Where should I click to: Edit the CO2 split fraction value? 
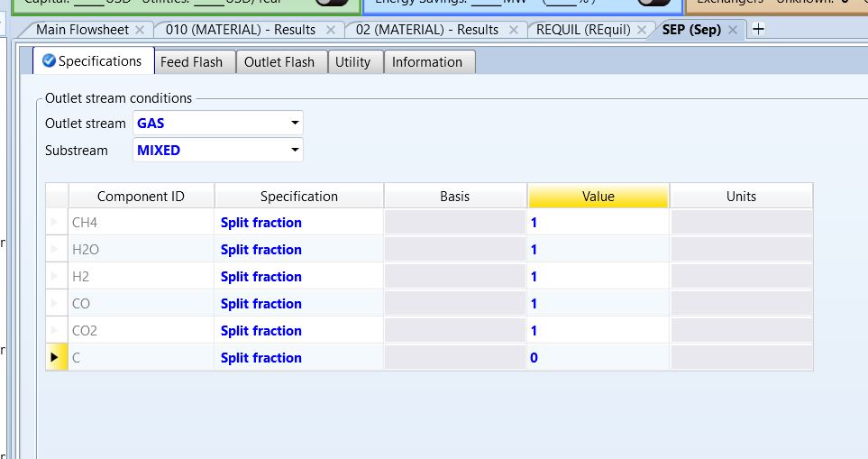coord(598,331)
